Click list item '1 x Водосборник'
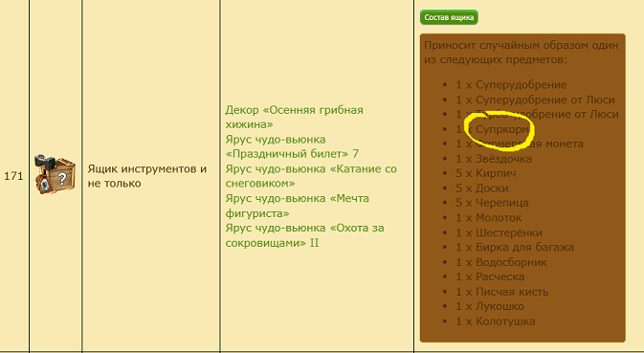 coord(501,262)
